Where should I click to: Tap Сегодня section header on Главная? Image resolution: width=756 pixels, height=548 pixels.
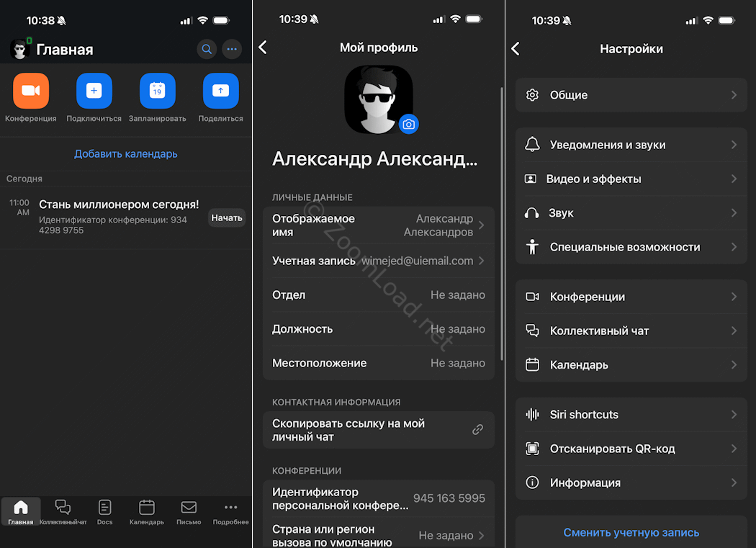pos(24,179)
